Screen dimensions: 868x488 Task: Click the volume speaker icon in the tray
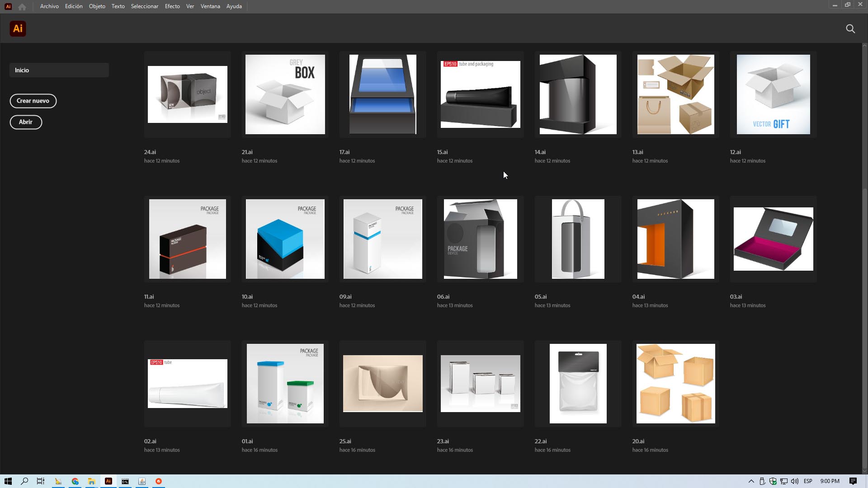794,481
